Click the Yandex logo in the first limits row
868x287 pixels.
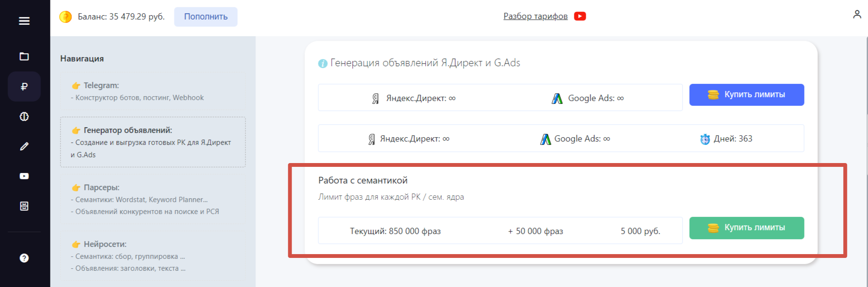(x=376, y=98)
